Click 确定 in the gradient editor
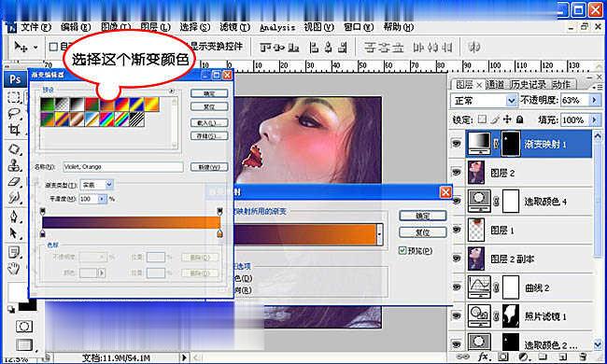The height and width of the screenshot is (364, 607). (x=209, y=93)
